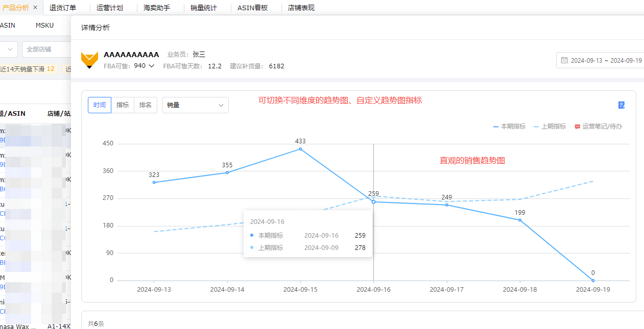Click the calendar icon in date range picker

coord(564,60)
